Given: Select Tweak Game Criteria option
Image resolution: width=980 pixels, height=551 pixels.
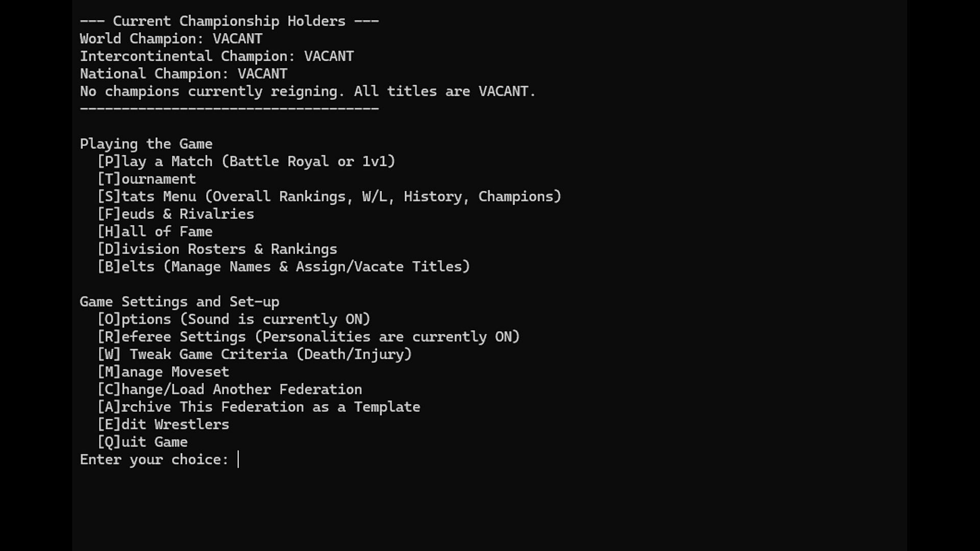Looking at the screenshot, I should point(254,354).
